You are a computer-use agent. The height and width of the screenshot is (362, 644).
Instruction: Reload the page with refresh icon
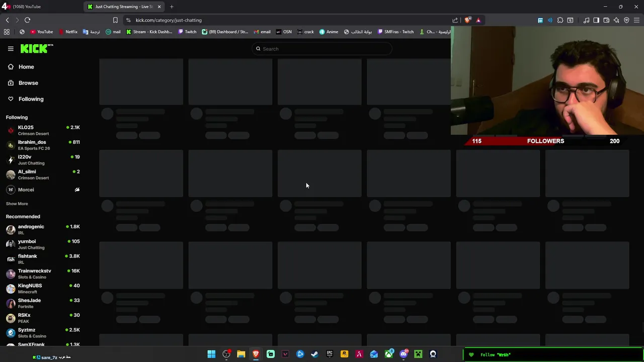(x=27, y=20)
